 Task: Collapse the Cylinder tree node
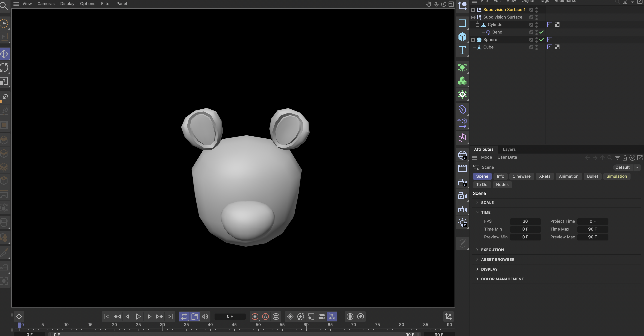(x=478, y=25)
